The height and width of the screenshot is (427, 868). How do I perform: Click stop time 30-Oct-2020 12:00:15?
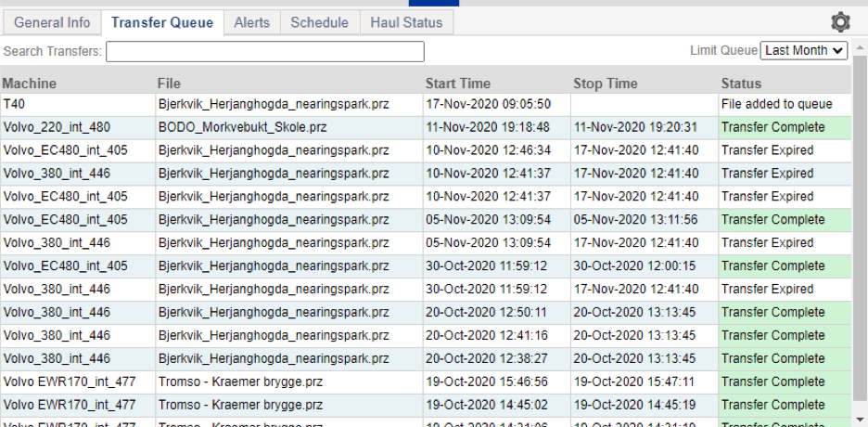[x=634, y=266]
